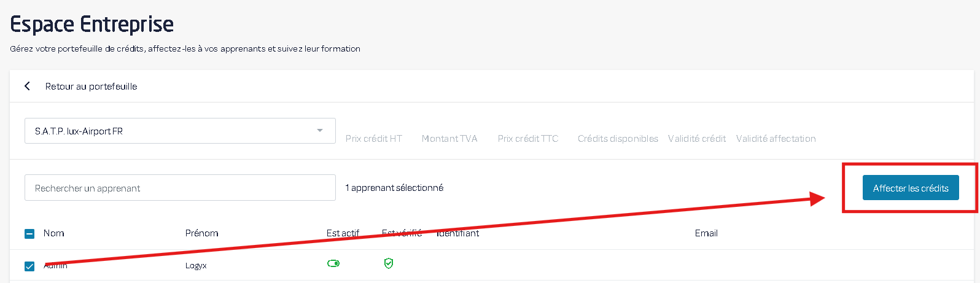Click the Validité affectation label
The image size is (980, 283).
coord(776,139)
